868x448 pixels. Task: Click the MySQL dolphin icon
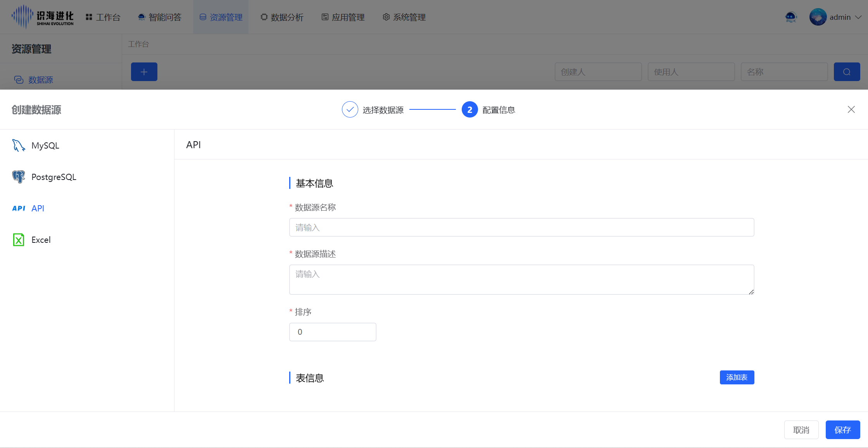[19, 145]
